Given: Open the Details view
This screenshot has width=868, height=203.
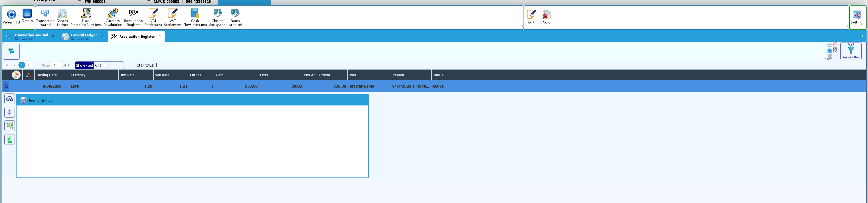Looking at the screenshot, I should (x=27, y=16).
